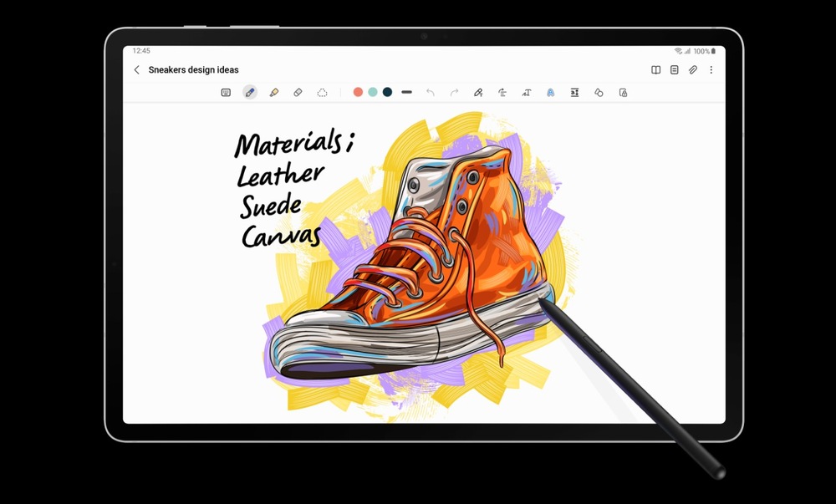The image size is (836, 504).
Task: Open the three-dot more options menu
Action: [x=711, y=70]
